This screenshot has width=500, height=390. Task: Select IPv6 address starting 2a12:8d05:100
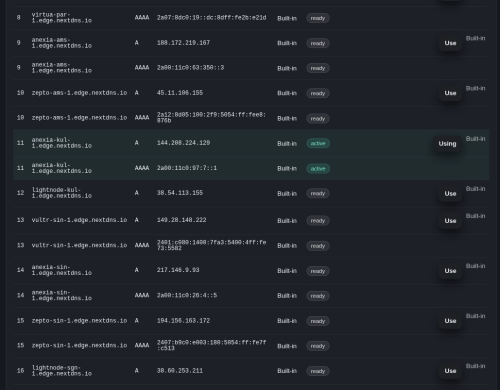[211, 118]
